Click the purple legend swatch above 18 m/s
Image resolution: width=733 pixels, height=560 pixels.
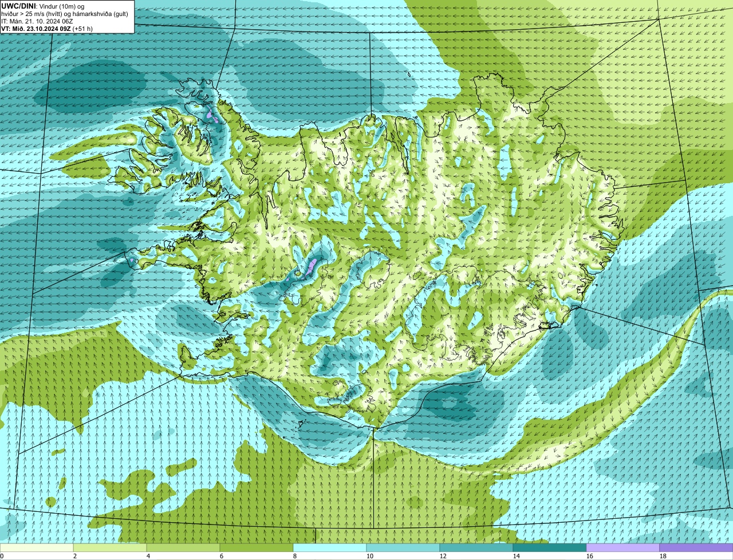pyautogui.click(x=696, y=547)
